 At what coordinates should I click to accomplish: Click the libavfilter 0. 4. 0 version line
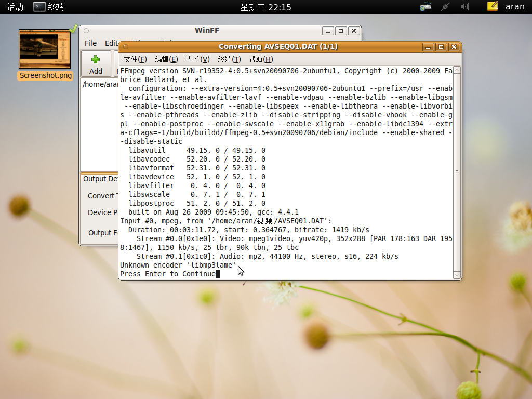click(197, 185)
